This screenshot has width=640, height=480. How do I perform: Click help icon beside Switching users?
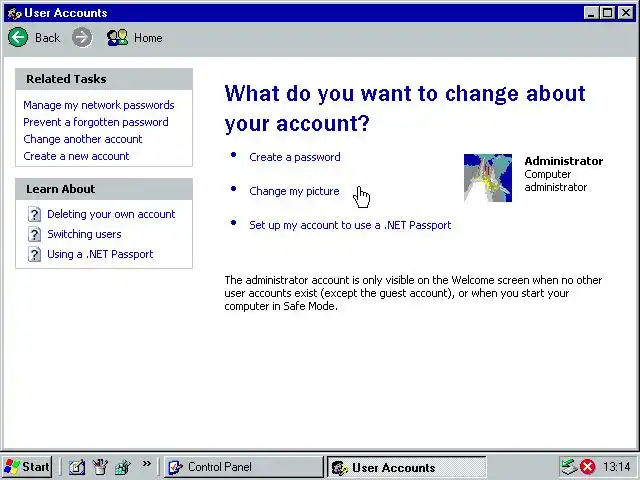point(34,234)
